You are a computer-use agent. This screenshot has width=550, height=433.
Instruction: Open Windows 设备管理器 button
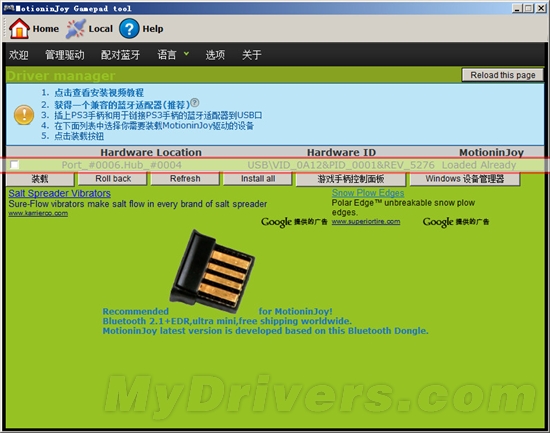[x=465, y=179]
